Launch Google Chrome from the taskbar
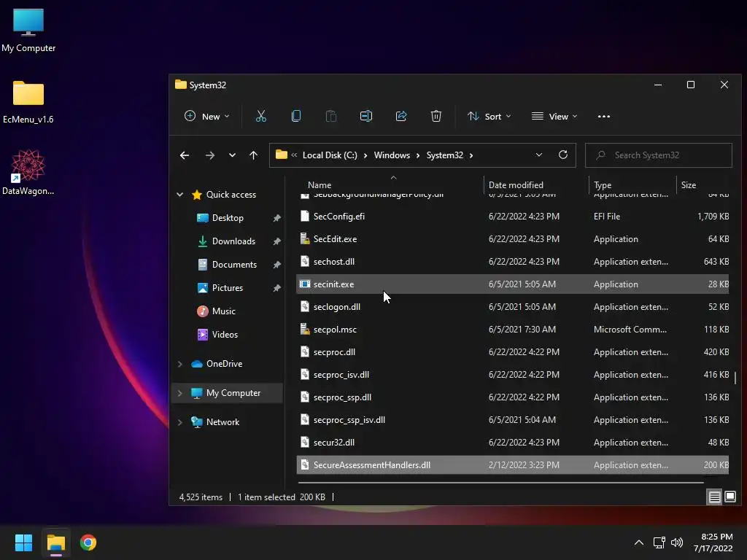The height and width of the screenshot is (560, 747). (x=88, y=542)
